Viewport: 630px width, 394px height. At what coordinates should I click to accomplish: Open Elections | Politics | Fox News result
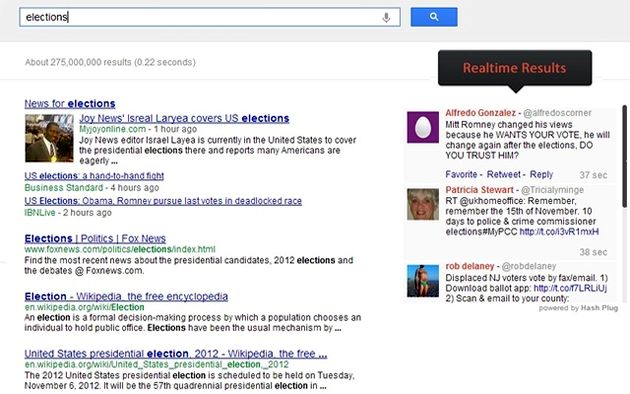coord(95,239)
